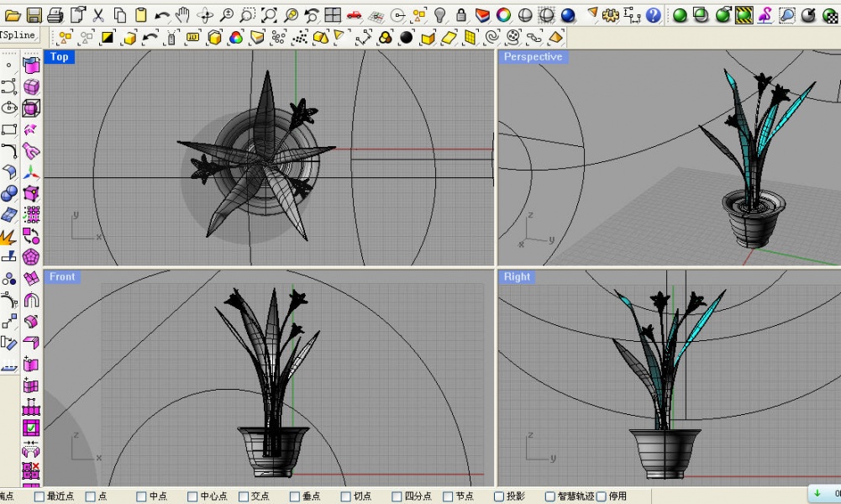Open the Right viewport title menu

click(x=517, y=276)
